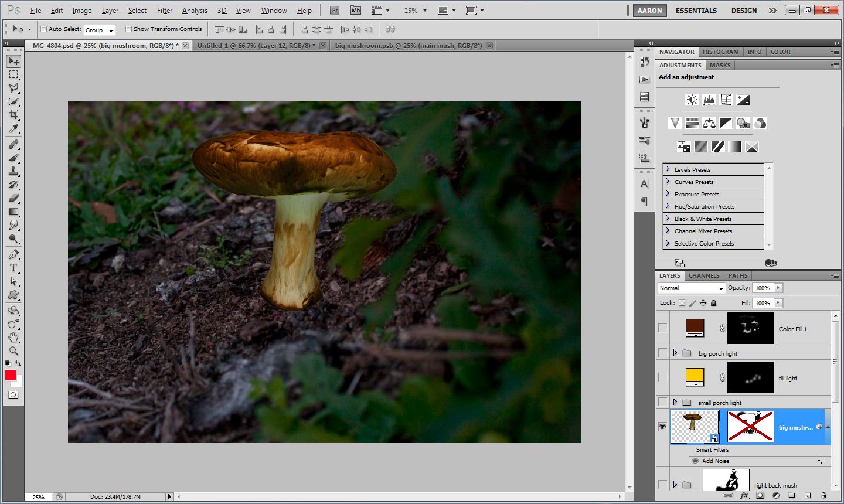The width and height of the screenshot is (844, 504).
Task: Open the blend mode Normal dropdown
Action: pos(692,288)
